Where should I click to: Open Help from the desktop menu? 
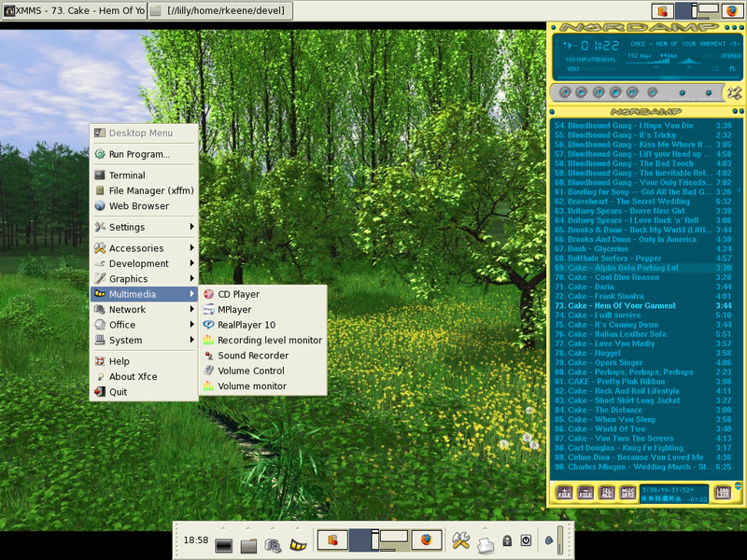144,361
